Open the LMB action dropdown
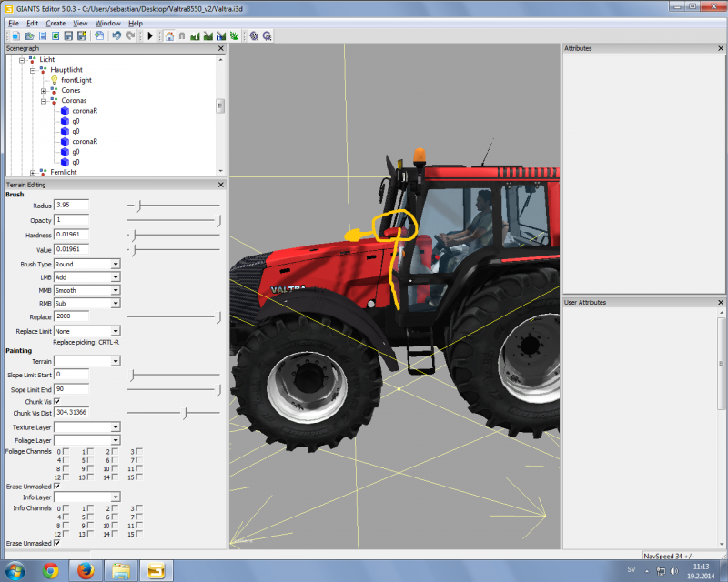Screen dimensions: 728x582 point(116,277)
